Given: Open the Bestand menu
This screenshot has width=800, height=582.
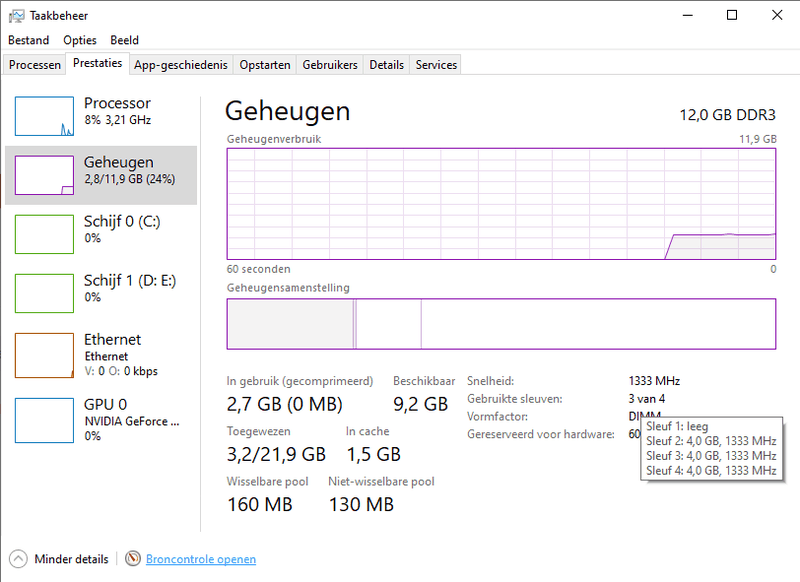Looking at the screenshot, I should 29,40.
